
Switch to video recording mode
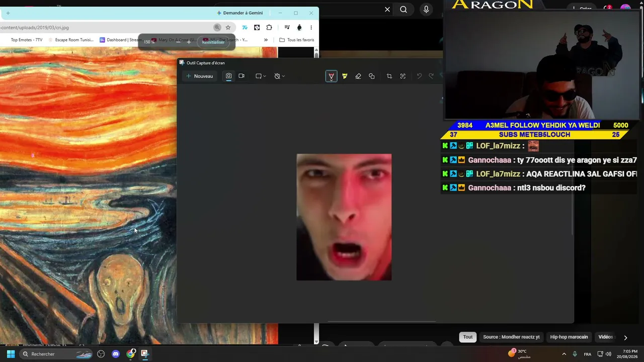[242, 76]
